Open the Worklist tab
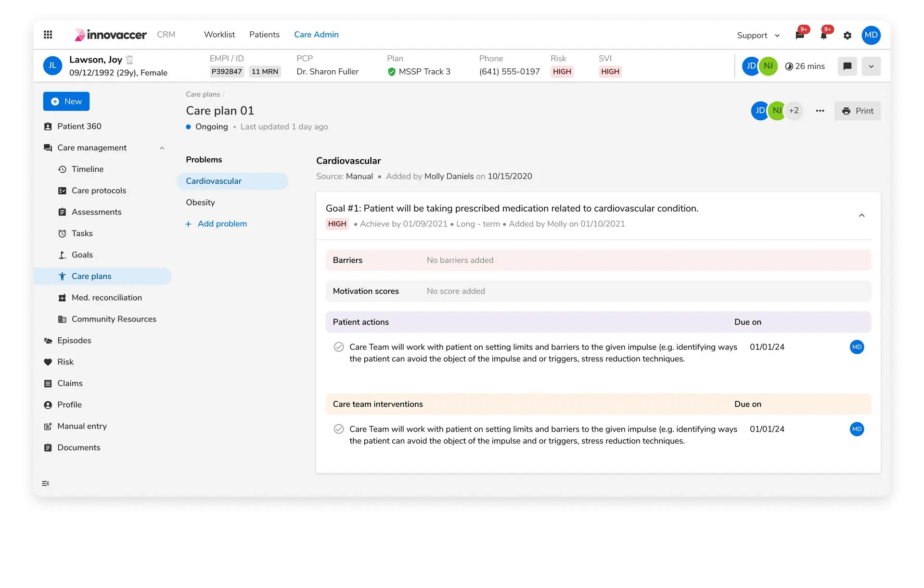This screenshot has height=588, width=924. 219,35
